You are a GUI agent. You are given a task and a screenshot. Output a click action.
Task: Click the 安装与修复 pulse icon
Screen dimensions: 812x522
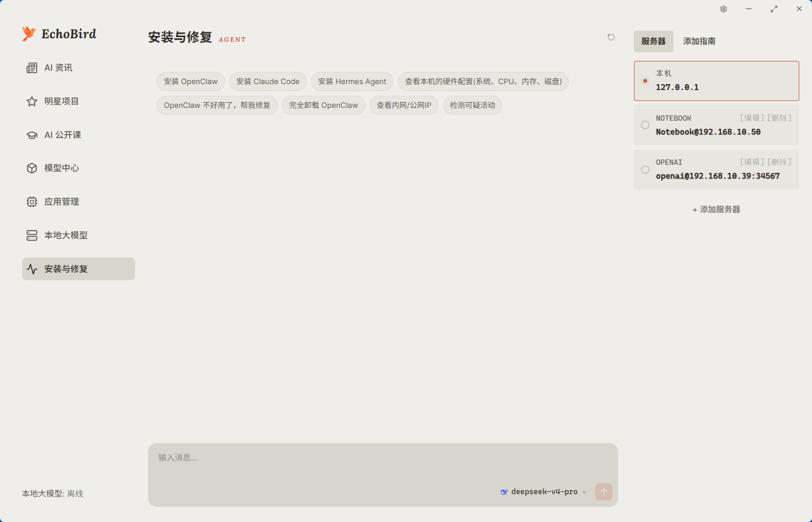[32, 269]
